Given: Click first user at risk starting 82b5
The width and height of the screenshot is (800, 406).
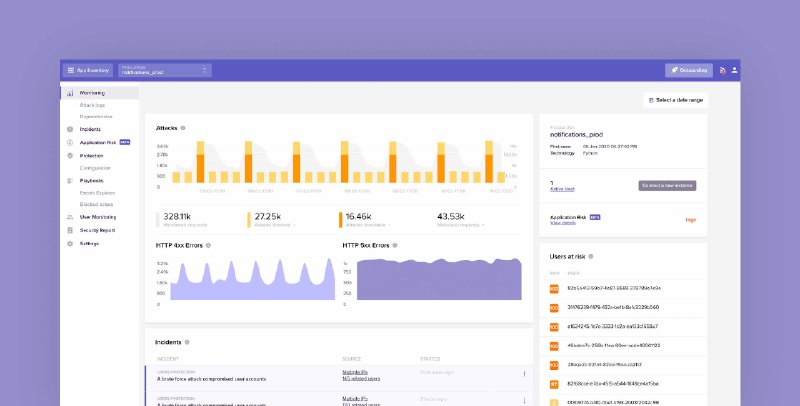Looking at the screenshot, I should click(614, 289).
